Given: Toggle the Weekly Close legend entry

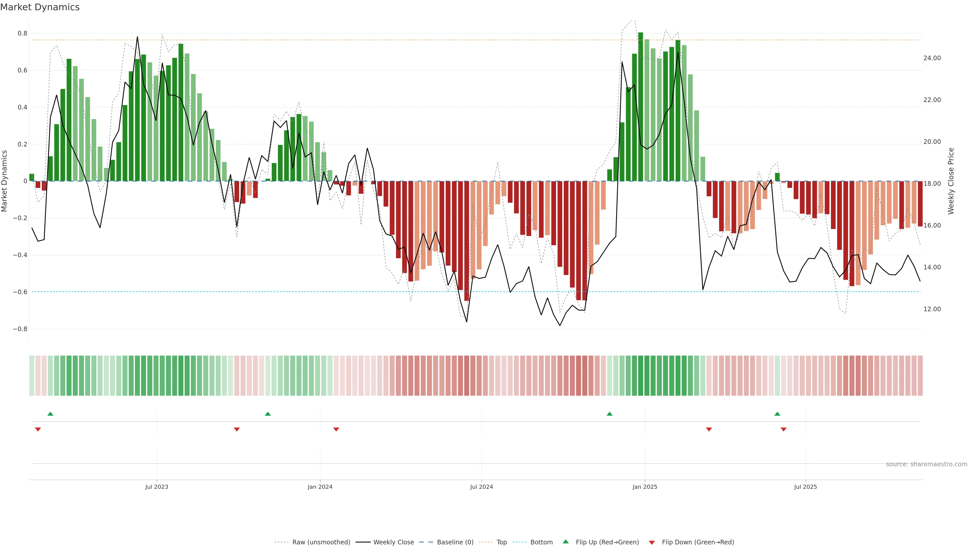Looking at the screenshot, I should pos(393,542).
